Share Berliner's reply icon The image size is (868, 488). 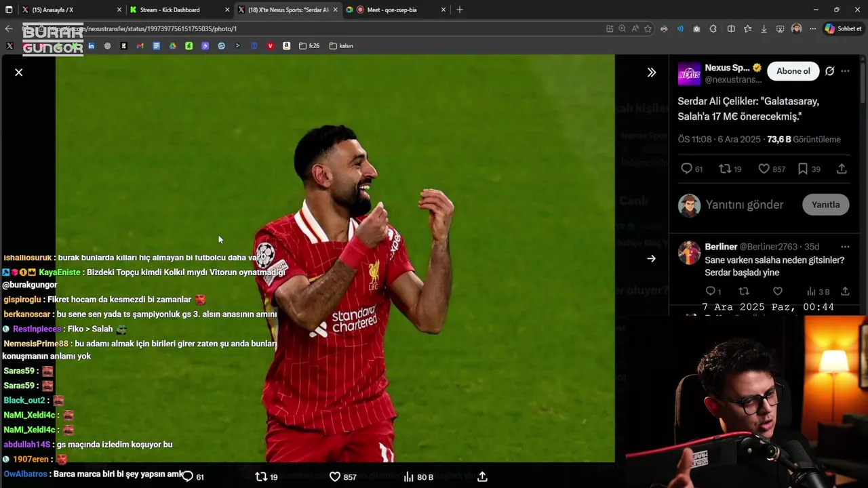(x=845, y=291)
